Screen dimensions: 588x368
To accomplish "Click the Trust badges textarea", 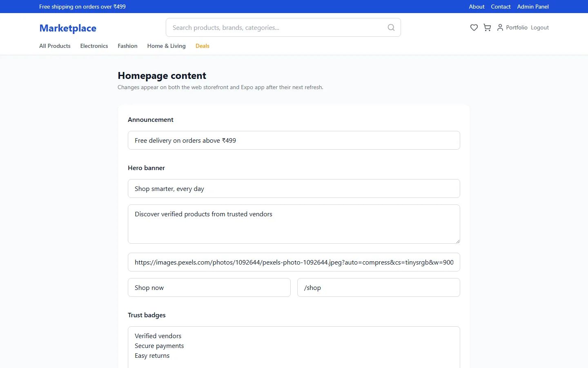I will 294,347.
